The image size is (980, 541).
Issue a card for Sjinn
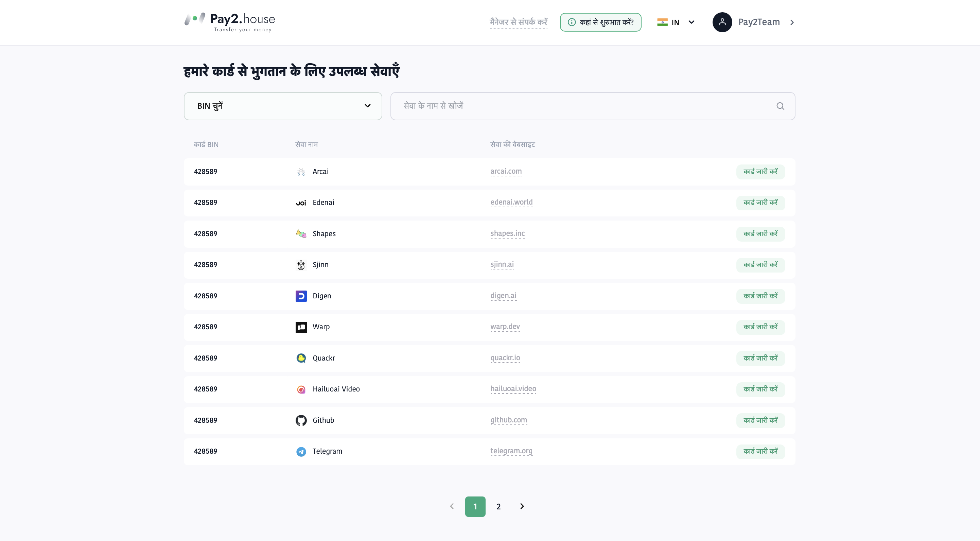pos(760,265)
